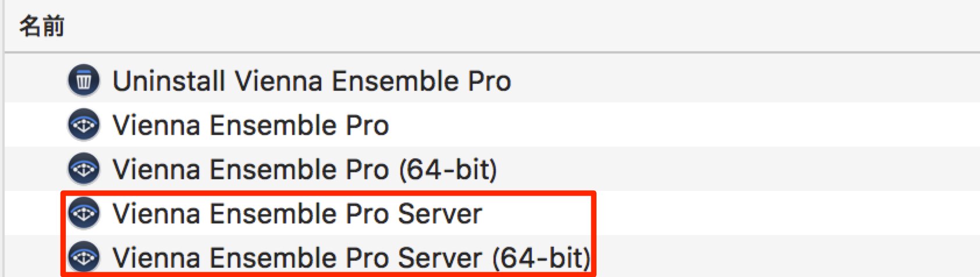980x277 pixels.
Task: Click blank row area after Vienna Ensemble Pro
Action: point(684,125)
